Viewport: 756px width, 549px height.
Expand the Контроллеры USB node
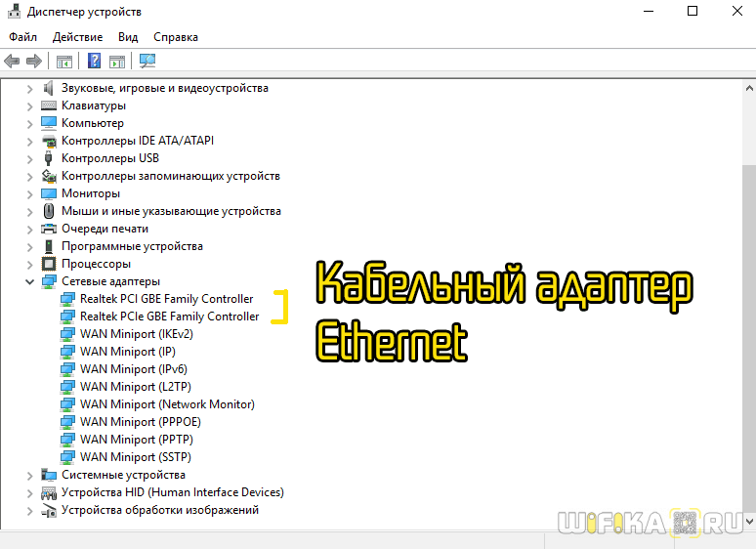(30, 159)
